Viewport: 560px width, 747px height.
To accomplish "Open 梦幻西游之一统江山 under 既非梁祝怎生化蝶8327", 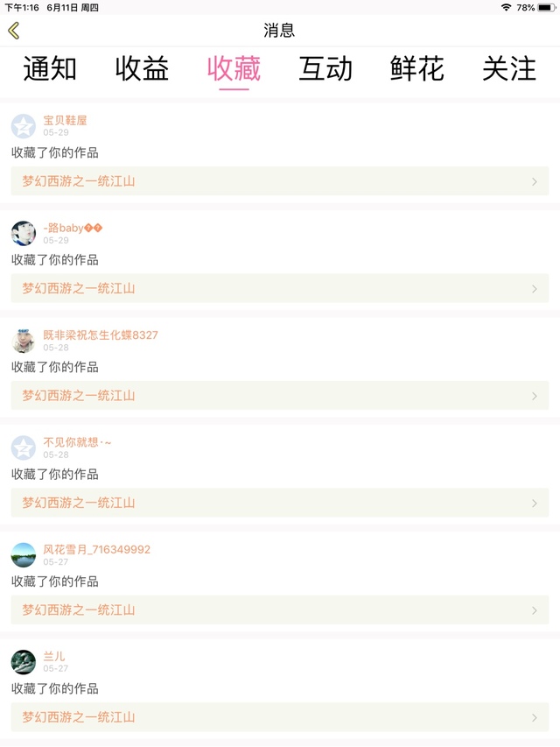I will point(79,396).
